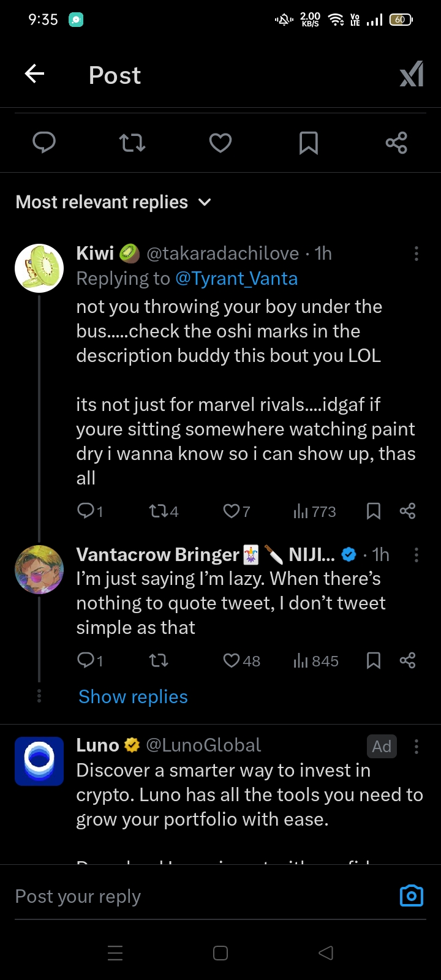Bookmark Vantacrow Bringer's reply
The width and height of the screenshot is (441, 980).
(x=373, y=661)
